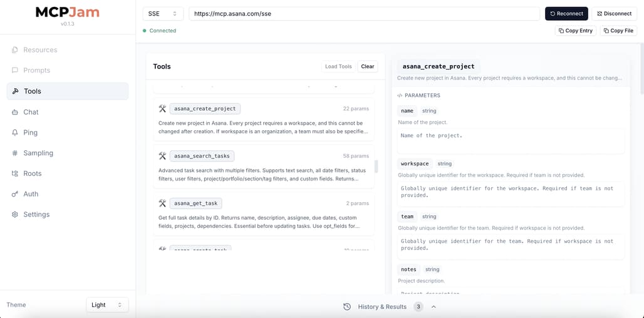The image size is (644, 318).
Task: Click the asana_create_project heading in detail panel
Action: click(x=439, y=66)
